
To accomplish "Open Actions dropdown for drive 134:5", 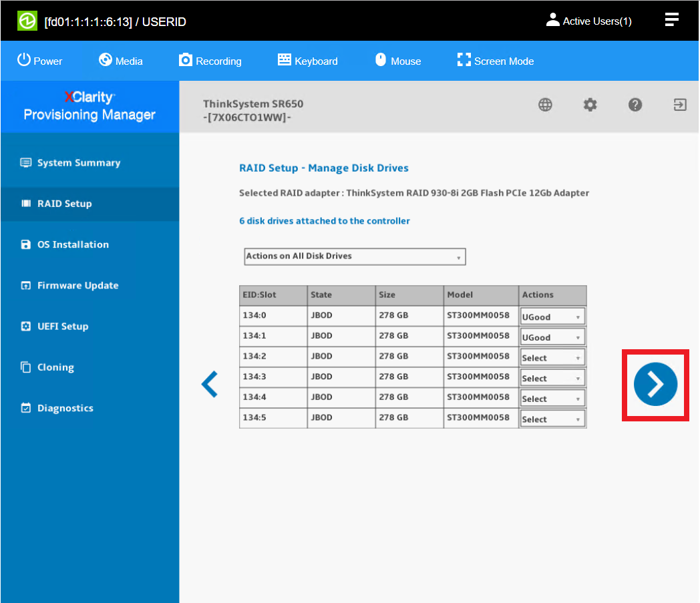I will 552,419.
